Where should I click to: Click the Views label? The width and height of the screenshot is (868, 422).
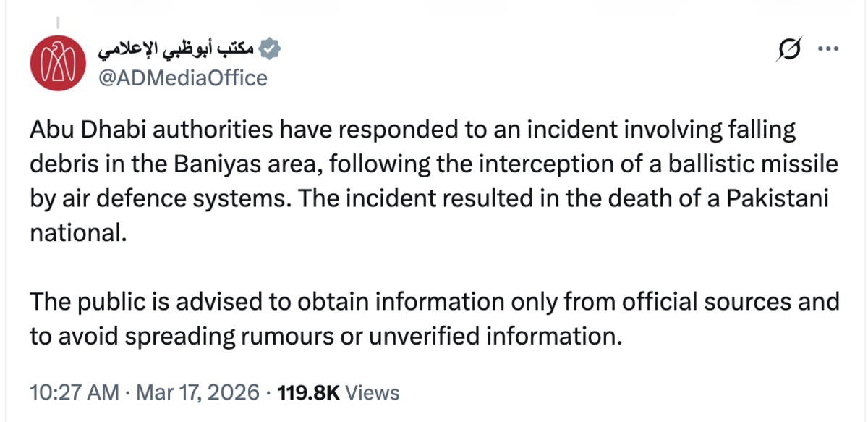coord(373,392)
